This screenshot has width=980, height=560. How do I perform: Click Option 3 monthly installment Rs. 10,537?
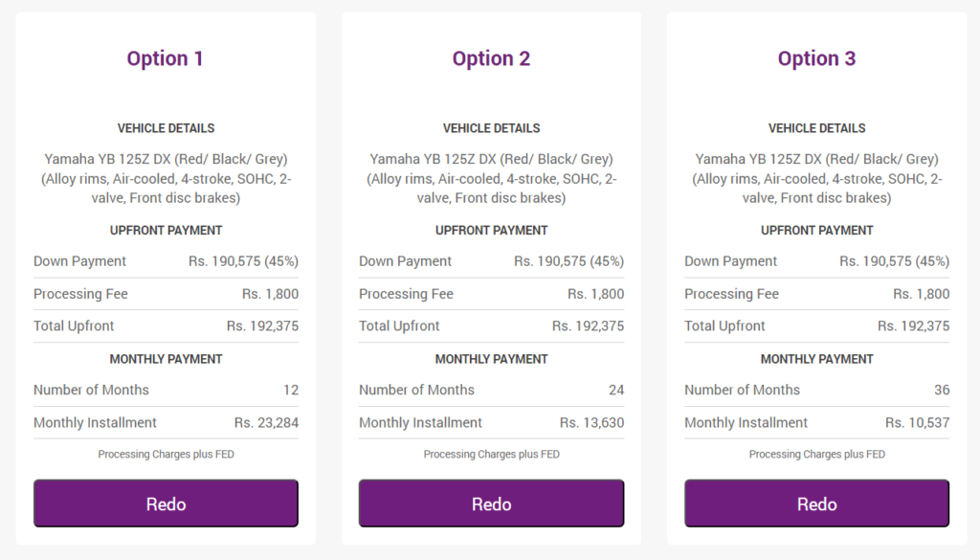click(918, 422)
